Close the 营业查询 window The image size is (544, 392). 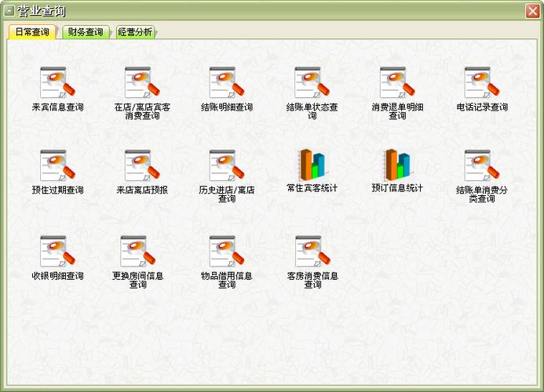[x=532, y=11]
